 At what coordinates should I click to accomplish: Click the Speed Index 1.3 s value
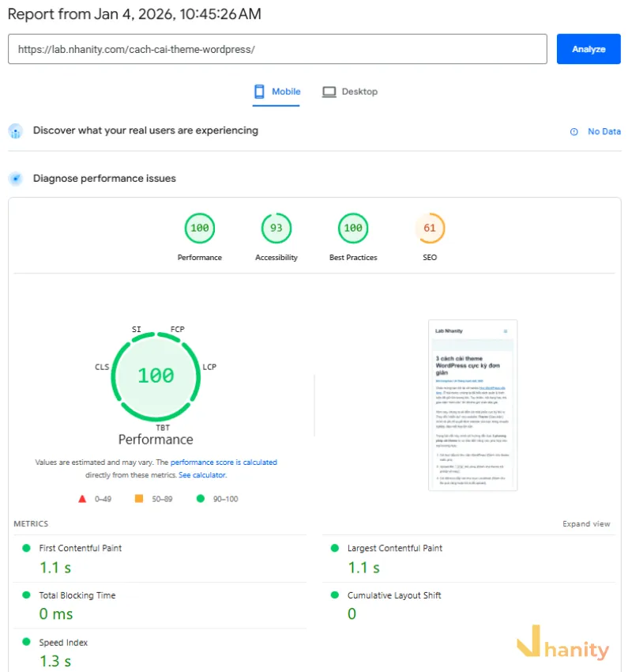coord(55,661)
